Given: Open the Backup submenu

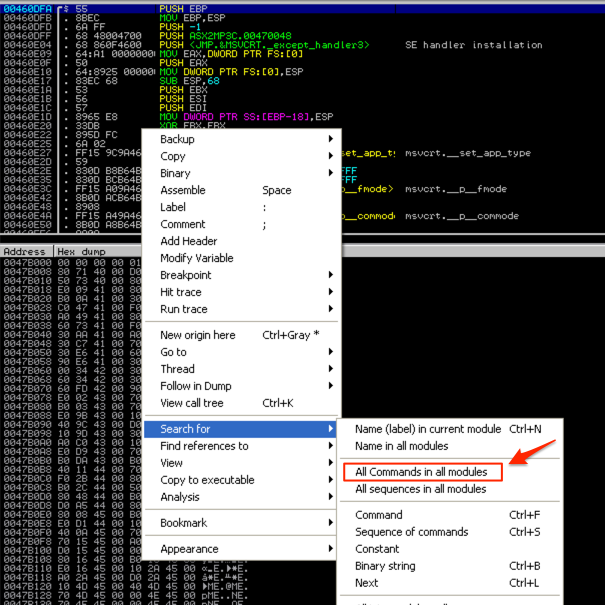Looking at the screenshot, I should point(241,139).
